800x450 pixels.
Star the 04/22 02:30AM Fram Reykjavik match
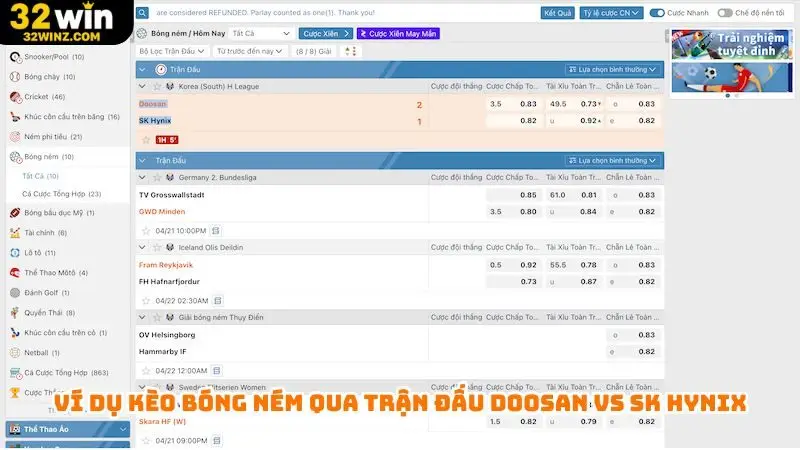(146, 301)
